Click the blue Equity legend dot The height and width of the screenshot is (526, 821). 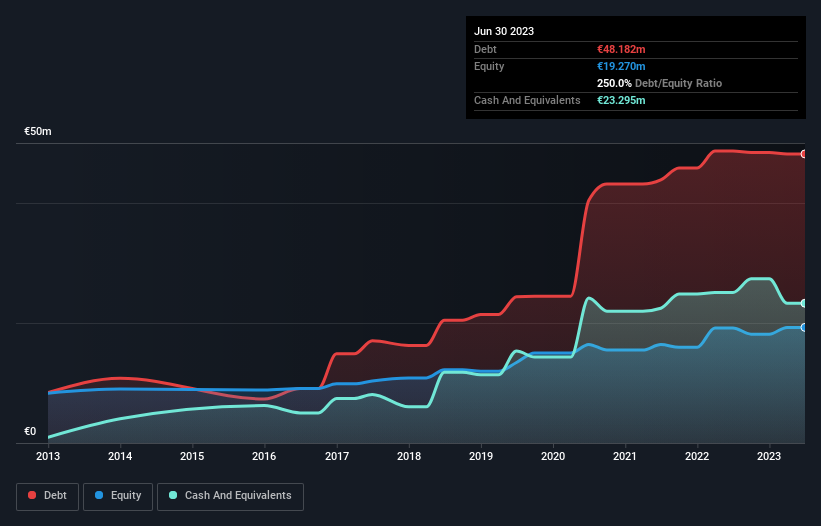pyautogui.click(x=98, y=495)
